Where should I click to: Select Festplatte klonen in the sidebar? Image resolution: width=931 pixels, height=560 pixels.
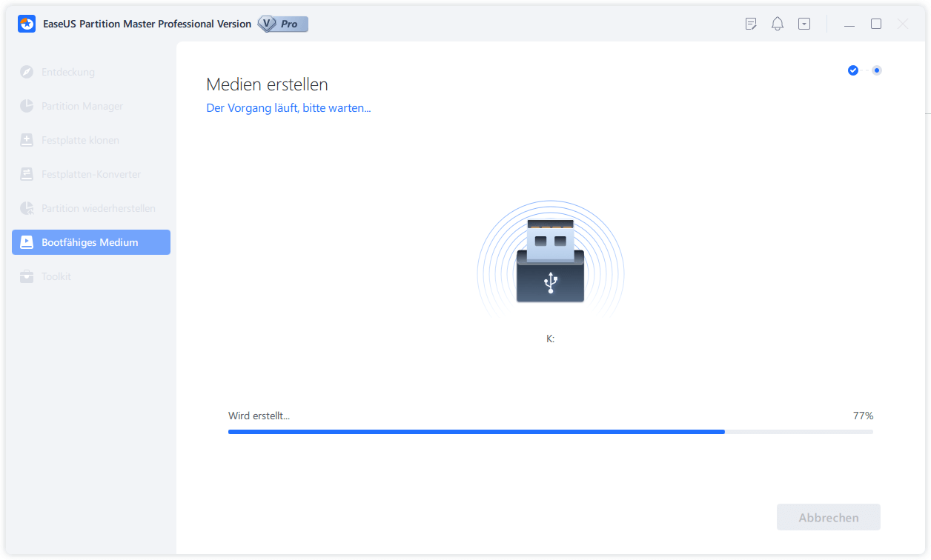(x=91, y=140)
